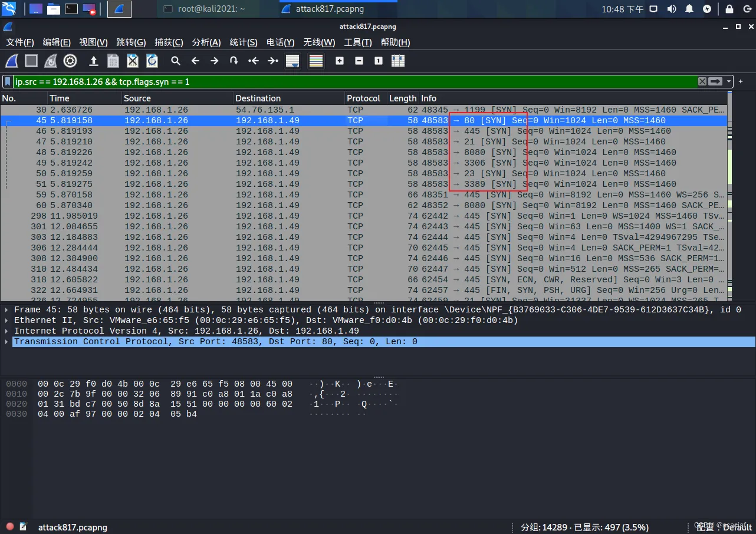Open the 工具(T) menu
The height and width of the screenshot is (534, 756).
pos(358,42)
